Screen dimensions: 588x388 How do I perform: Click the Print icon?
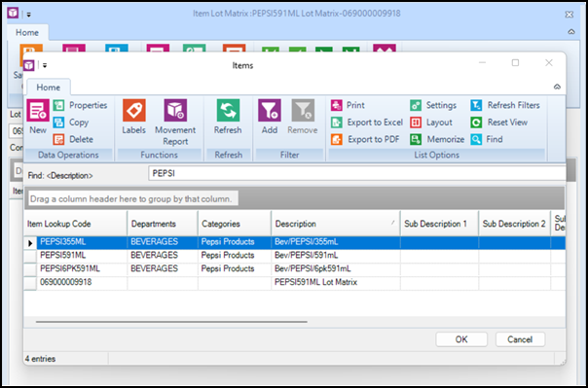[337, 105]
